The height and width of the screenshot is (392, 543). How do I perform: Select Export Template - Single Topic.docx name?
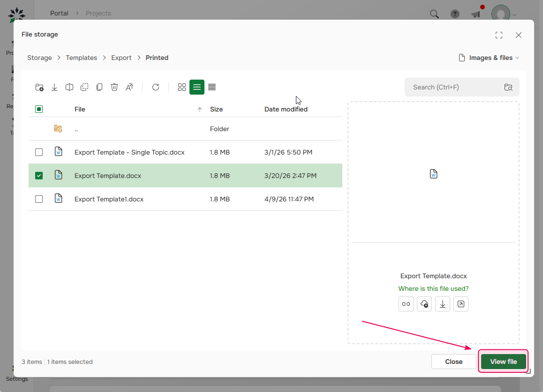pos(129,152)
